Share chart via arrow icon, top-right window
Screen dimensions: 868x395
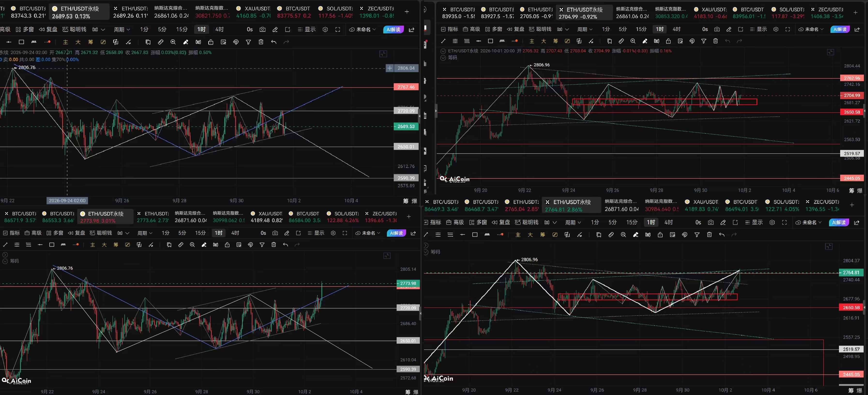(x=857, y=29)
